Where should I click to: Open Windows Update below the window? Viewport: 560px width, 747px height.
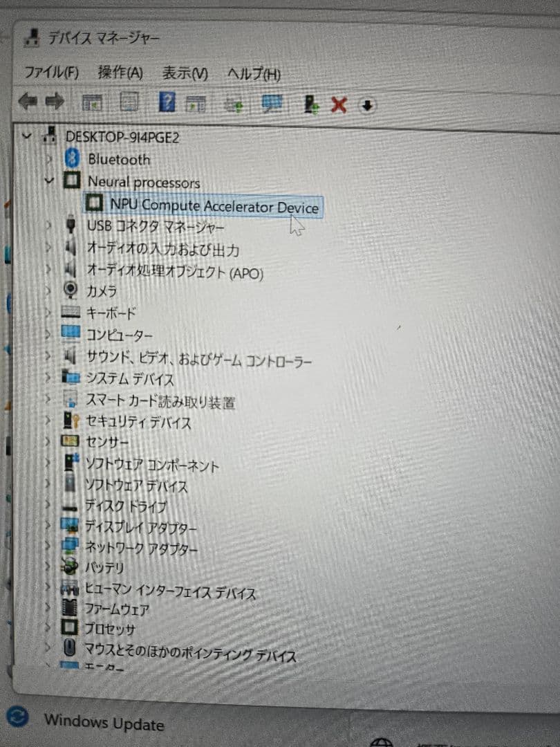[104, 723]
